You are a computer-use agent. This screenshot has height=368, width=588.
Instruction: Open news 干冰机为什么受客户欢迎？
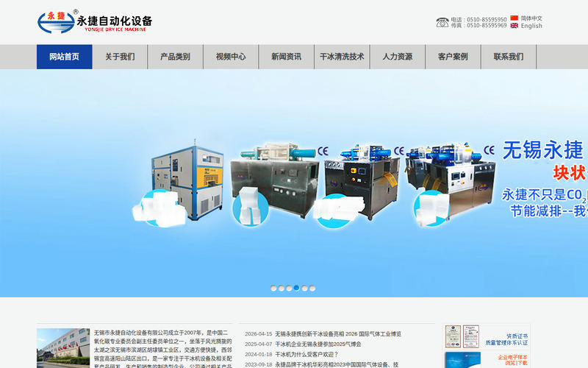point(306,354)
